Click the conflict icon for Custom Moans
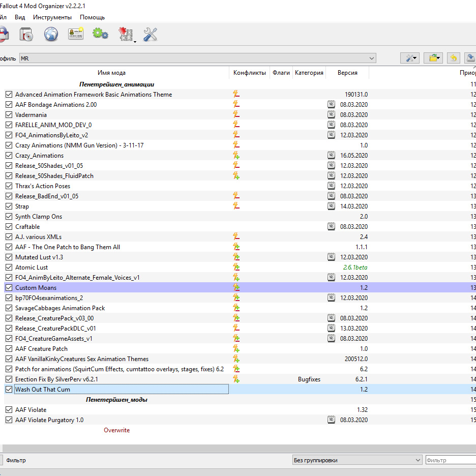Viewport: 476px width, 476px height. pos(236,287)
